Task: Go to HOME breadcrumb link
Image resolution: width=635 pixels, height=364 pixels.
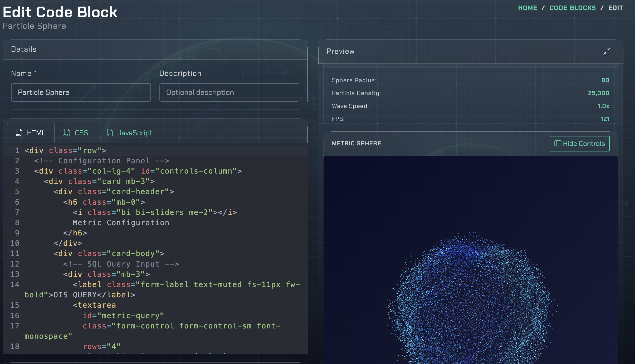Action: pos(527,8)
